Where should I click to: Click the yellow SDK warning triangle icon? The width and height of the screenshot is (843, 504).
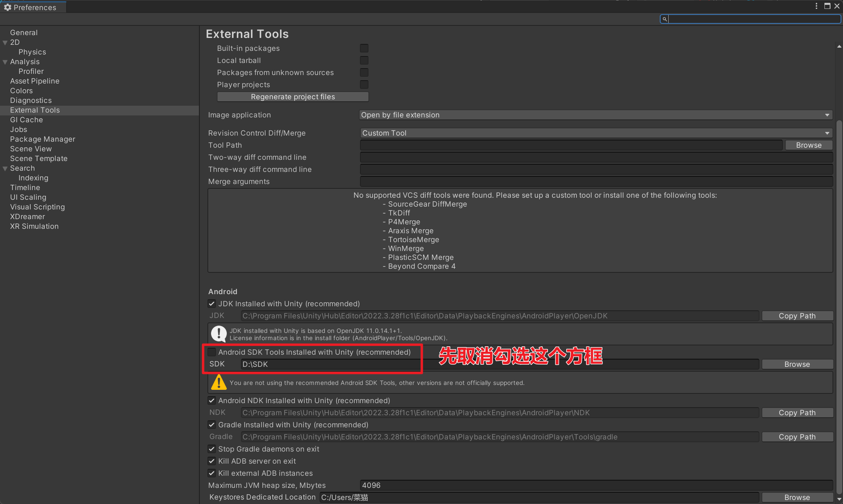click(x=219, y=382)
